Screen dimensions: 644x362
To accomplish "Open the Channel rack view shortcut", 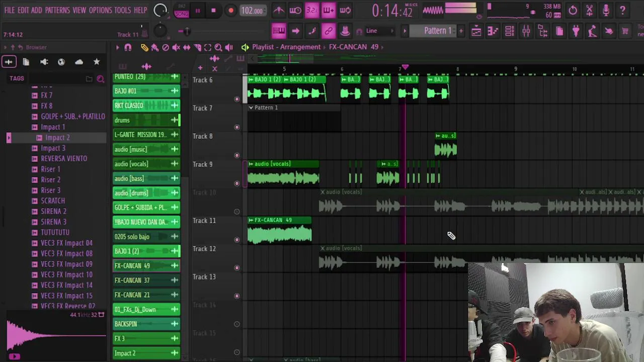I will (x=509, y=31).
